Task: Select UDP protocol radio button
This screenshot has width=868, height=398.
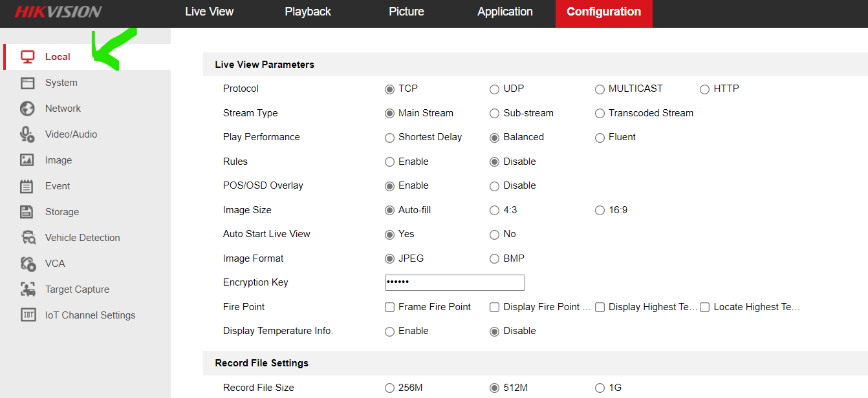Action: (x=494, y=89)
